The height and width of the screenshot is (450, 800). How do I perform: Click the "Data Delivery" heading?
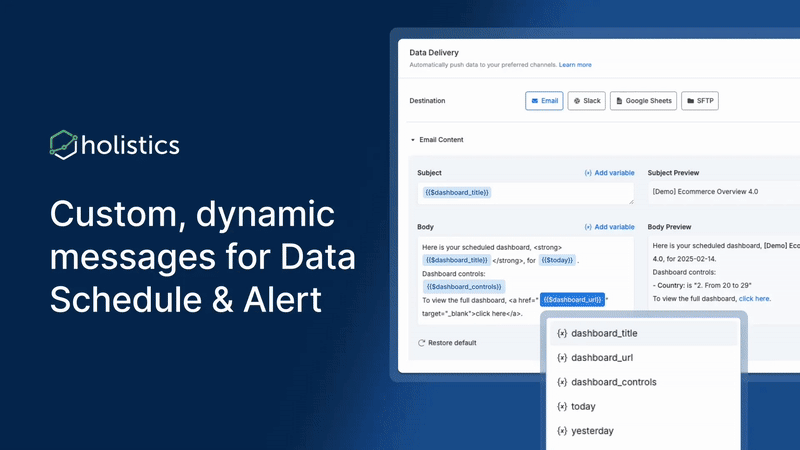click(434, 53)
